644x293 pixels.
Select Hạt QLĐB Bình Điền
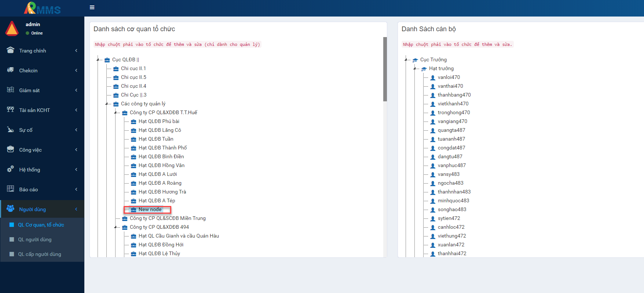point(161,156)
